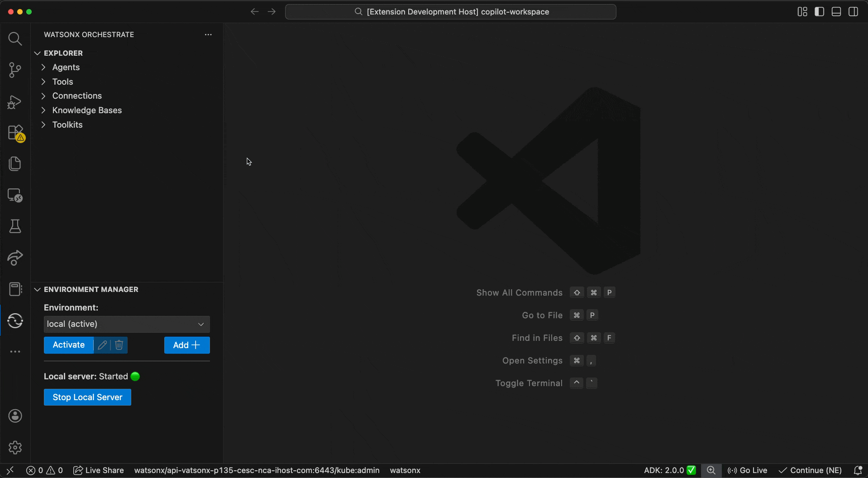Open the Testing beaker view
The image size is (868, 478).
pos(15,226)
